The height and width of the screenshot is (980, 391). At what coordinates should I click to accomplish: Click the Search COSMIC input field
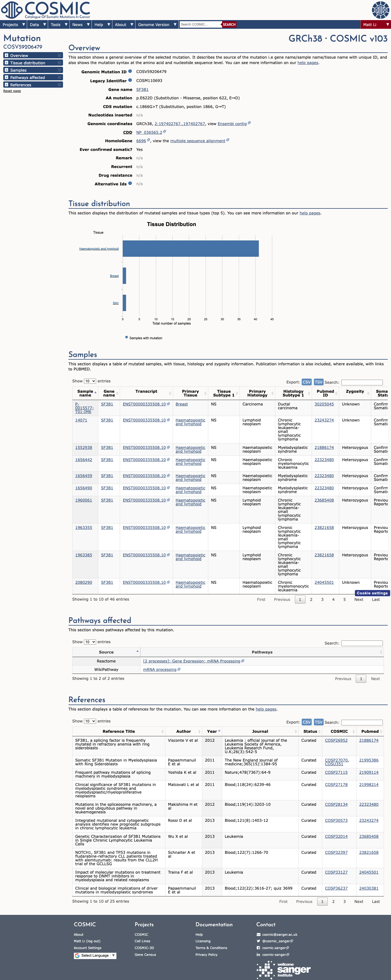(200, 24)
